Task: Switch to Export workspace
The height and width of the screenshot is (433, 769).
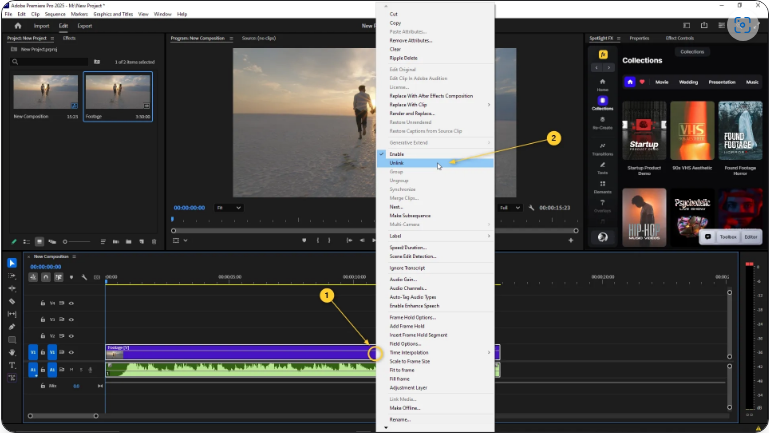Action: point(85,26)
